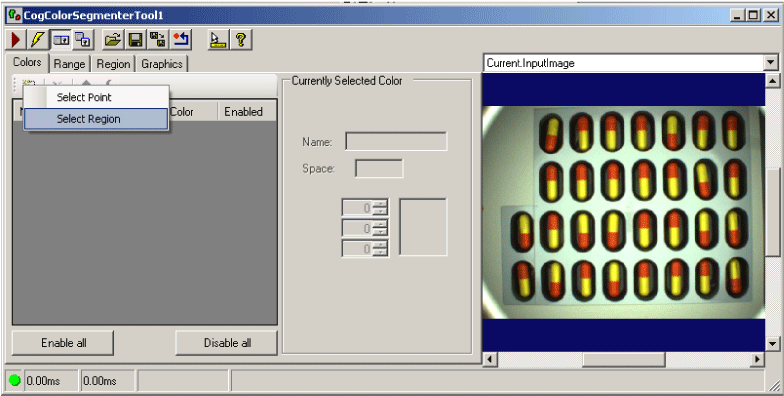Switch to the Colors tab
The height and width of the screenshot is (396, 784).
28,62
